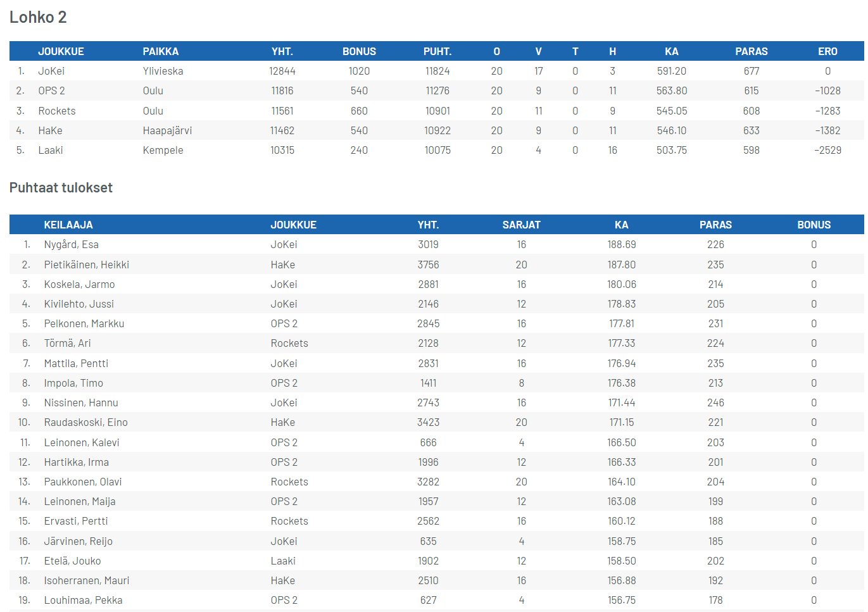Click the PAIKKA column header

[x=161, y=51]
